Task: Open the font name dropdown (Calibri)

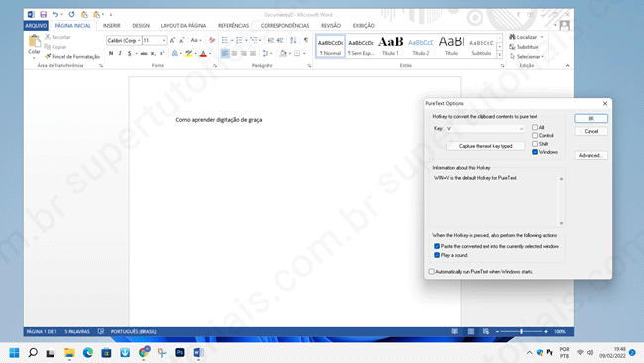Action: (139, 40)
